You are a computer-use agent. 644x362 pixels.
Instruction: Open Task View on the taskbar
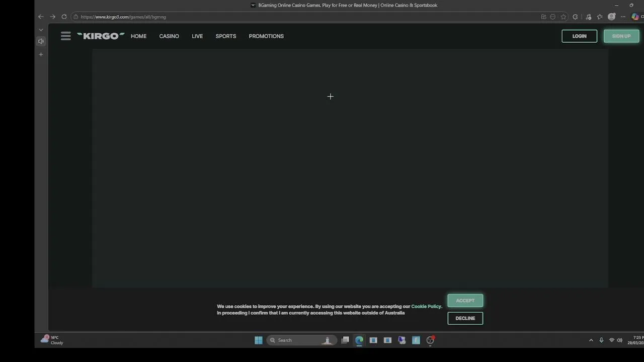(x=345, y=340)
